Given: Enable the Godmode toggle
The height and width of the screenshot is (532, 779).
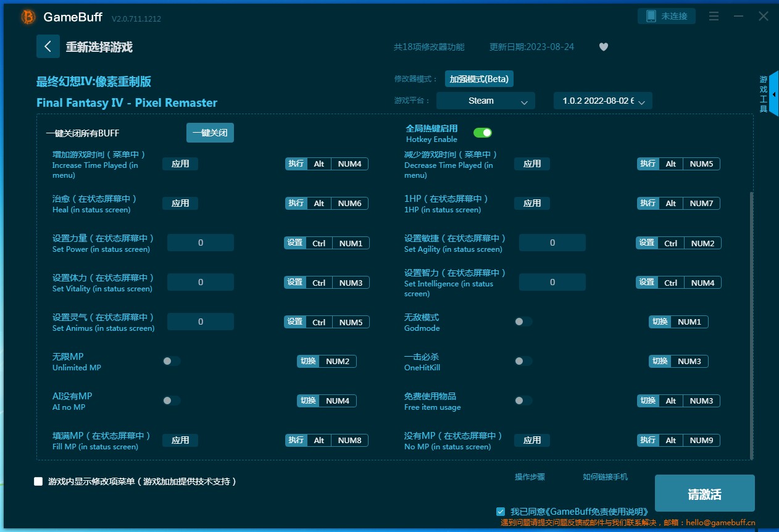Looking at the screenshot, I should click(523, 322).
